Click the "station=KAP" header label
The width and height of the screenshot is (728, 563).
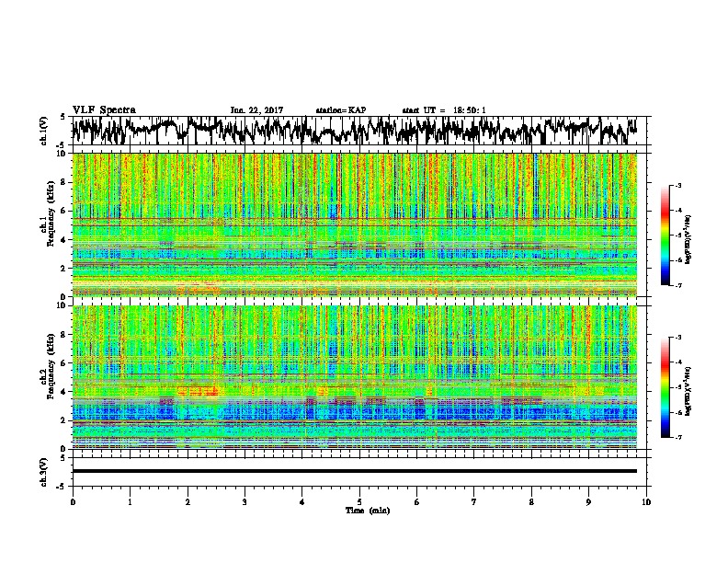coord(341,110)
